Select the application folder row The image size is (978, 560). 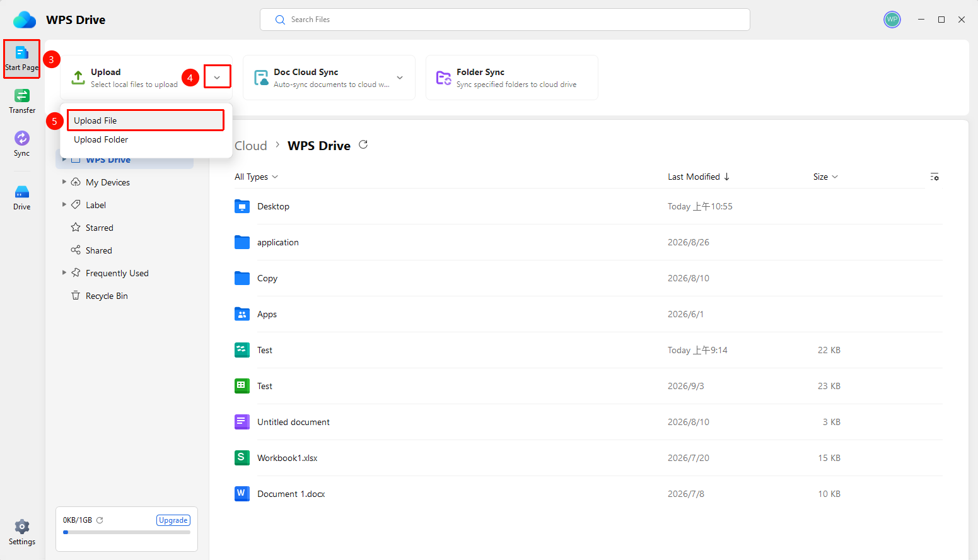point(588,242)
